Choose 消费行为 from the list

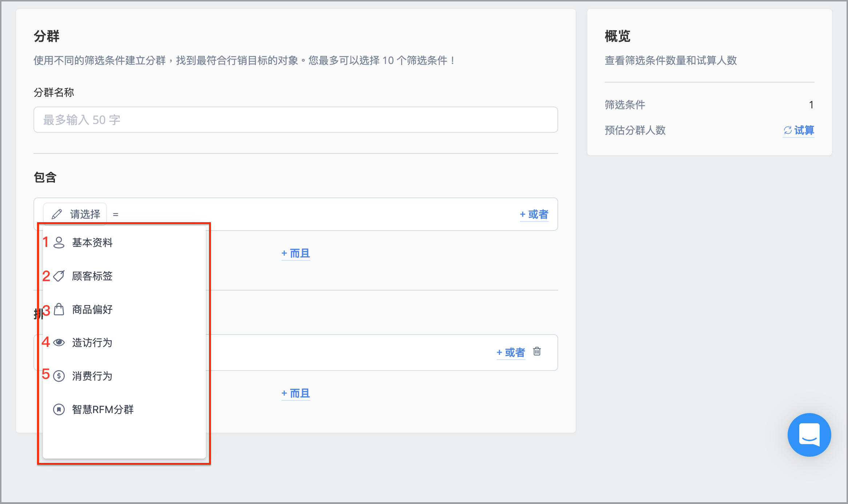124,376
